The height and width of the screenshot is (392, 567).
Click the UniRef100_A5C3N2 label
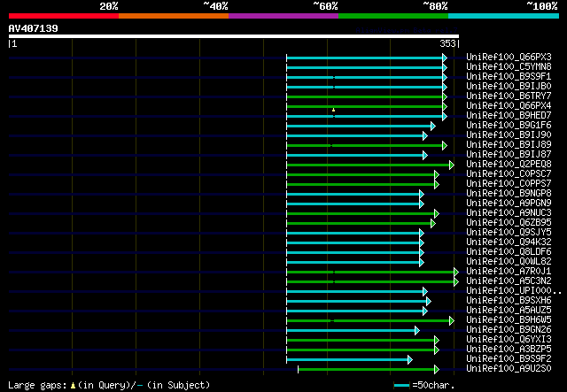[x=509, y=281]
